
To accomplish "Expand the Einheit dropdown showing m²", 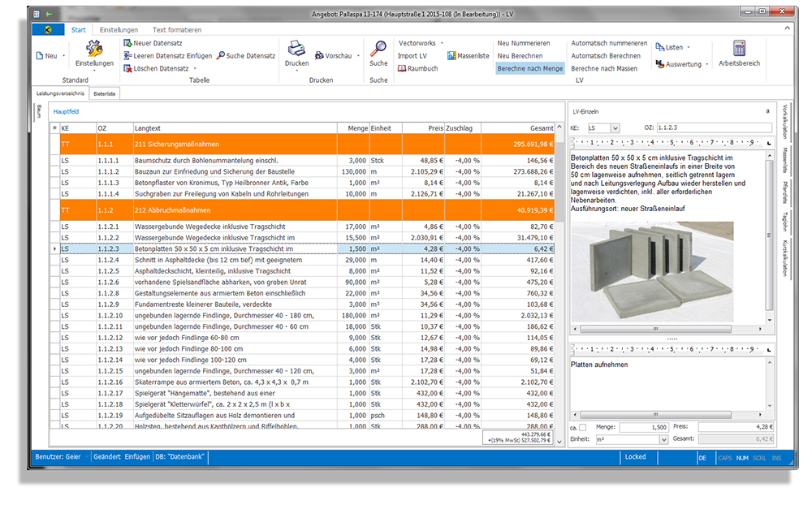I will point(663,439).
